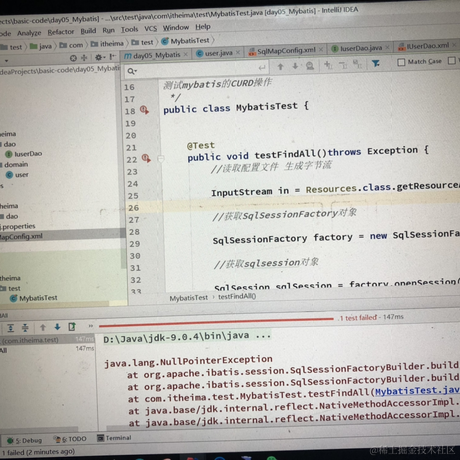Select IuserDao in the project tree
This screenshot has height=460, width=460.
24,154
